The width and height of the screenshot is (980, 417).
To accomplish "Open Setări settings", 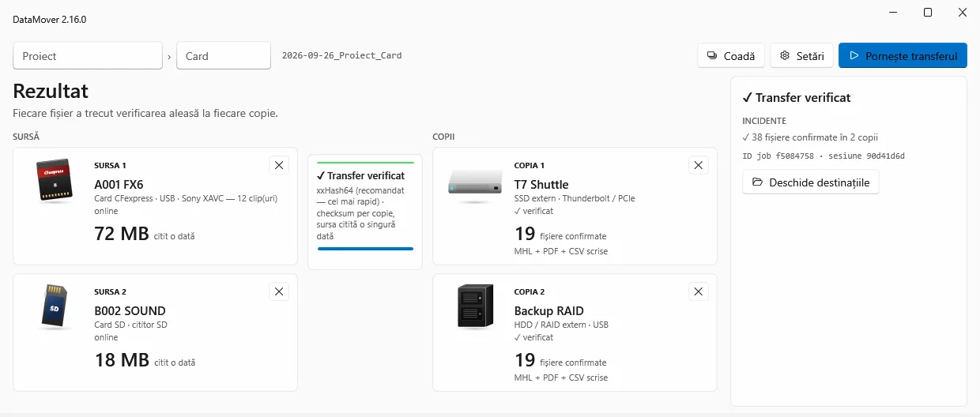I will 801,56.
